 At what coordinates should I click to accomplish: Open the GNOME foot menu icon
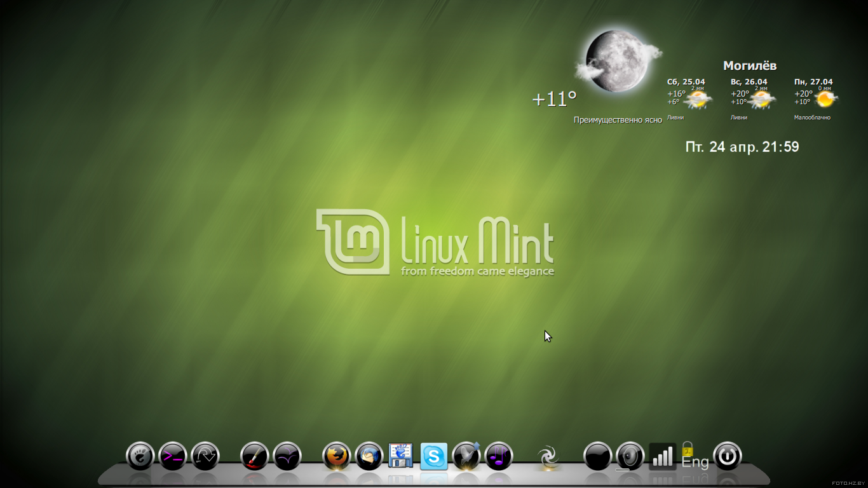pyautogui.click(x=140, y=456)
